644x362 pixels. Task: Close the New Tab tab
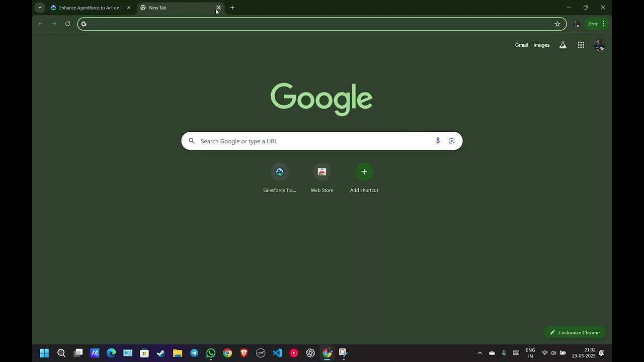click(218, 8)
